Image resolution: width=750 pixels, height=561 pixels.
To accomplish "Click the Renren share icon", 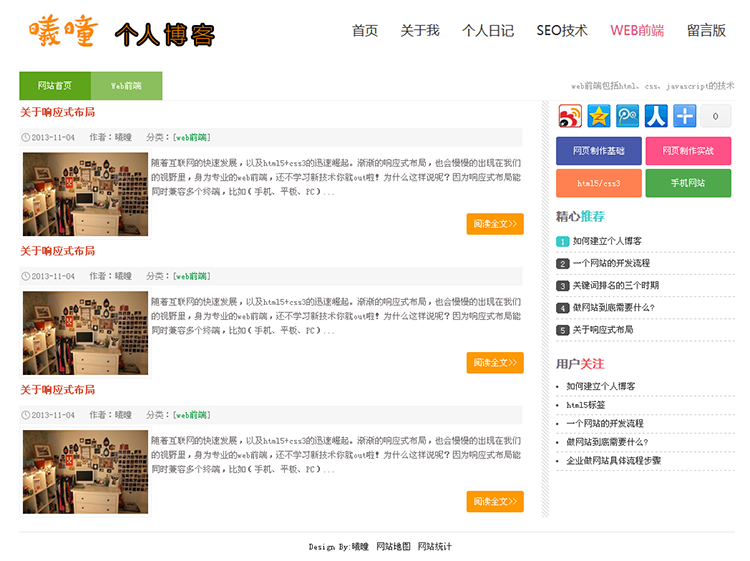I will (656, 116).
